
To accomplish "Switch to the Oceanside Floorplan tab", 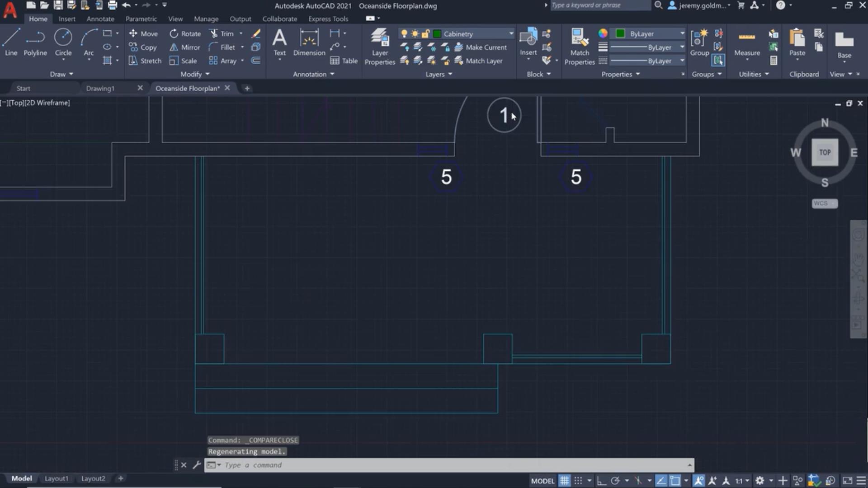I will click(x=187, y=88).
